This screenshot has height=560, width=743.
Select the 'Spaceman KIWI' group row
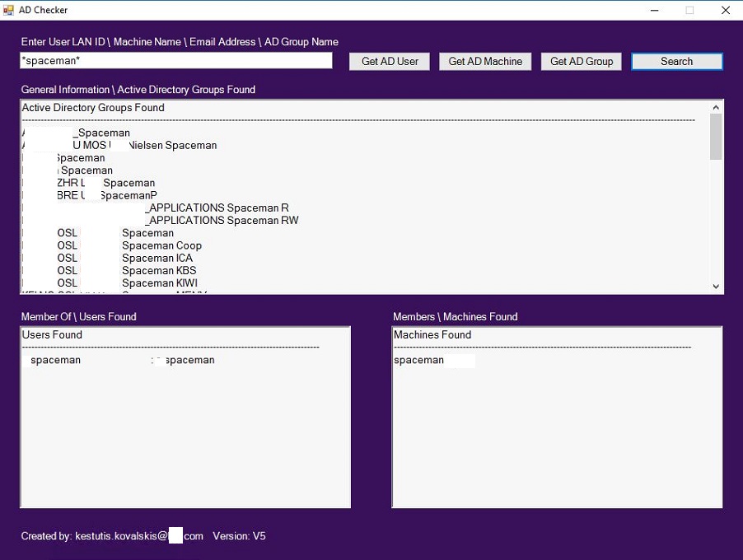point(110,282)
